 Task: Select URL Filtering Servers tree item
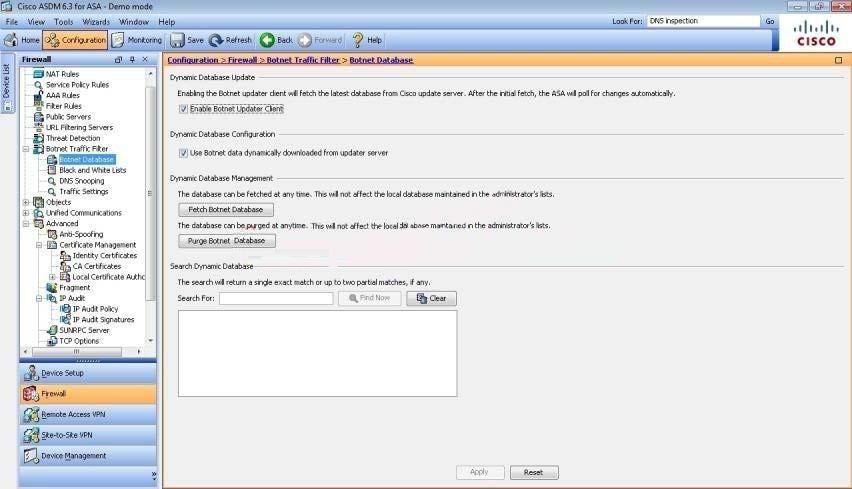point(79,128)
